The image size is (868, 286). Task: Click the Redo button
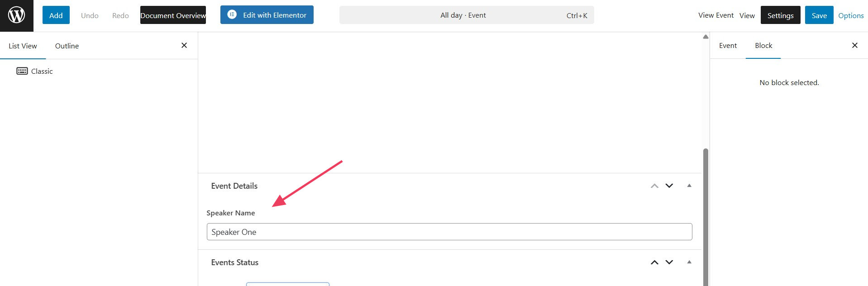click(120, 15)
